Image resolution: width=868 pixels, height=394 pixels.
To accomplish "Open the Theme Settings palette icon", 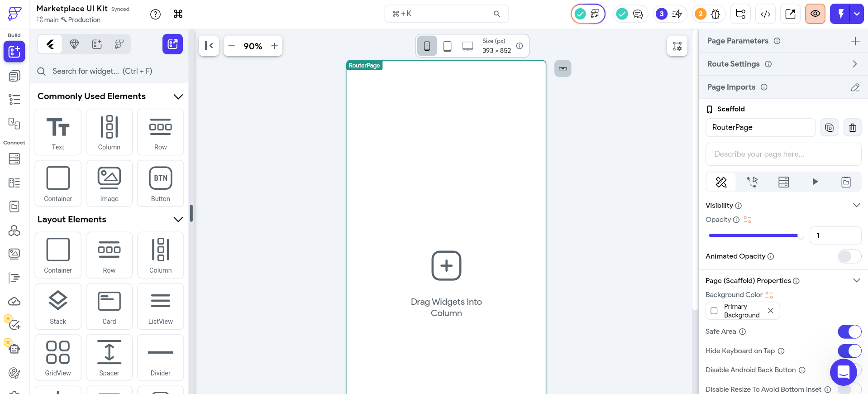I will pos(14,373).
